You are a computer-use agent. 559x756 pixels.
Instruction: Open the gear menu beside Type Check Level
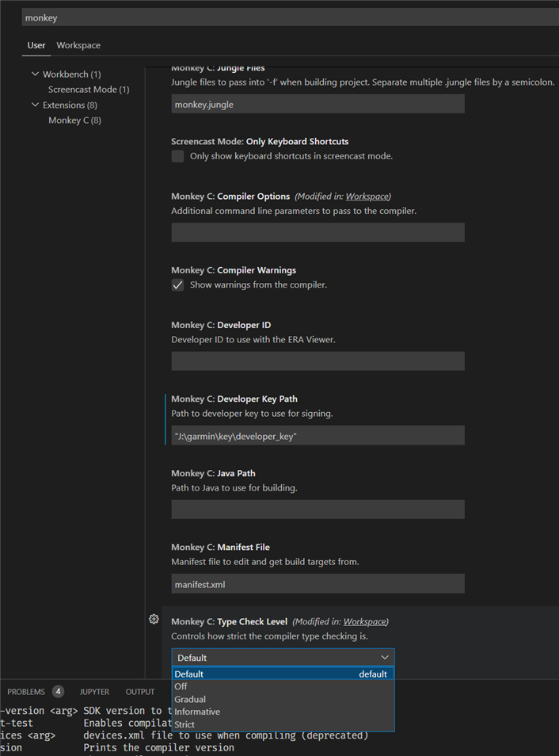click(x=154, y=619)
